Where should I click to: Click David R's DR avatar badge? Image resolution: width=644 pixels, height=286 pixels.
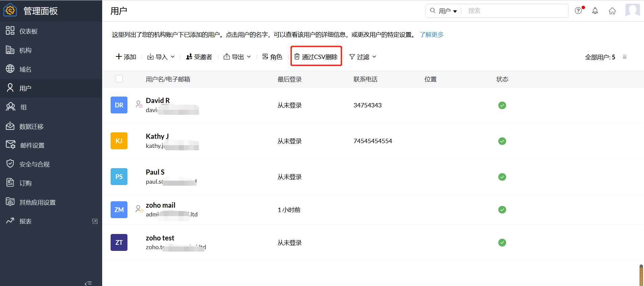click(119, 105)
